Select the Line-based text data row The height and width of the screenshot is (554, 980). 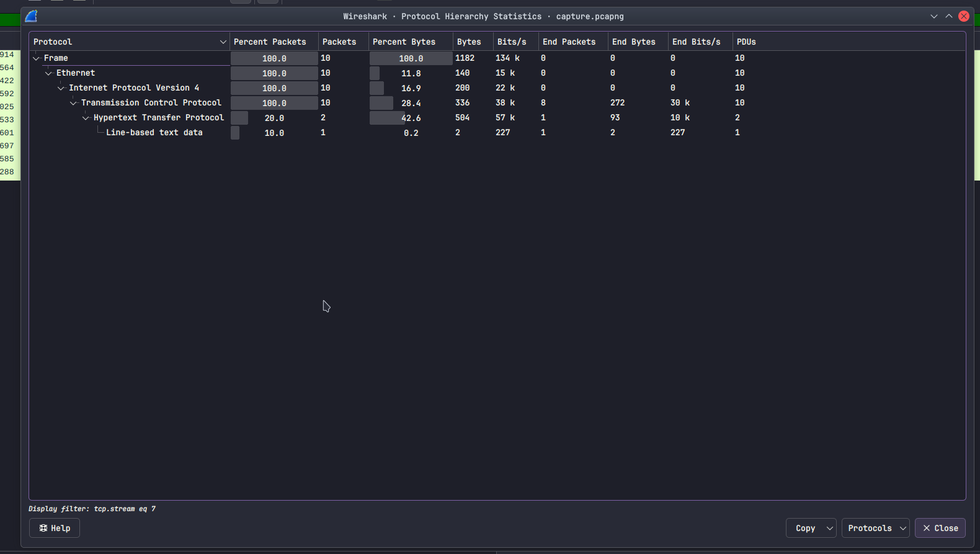497,133
